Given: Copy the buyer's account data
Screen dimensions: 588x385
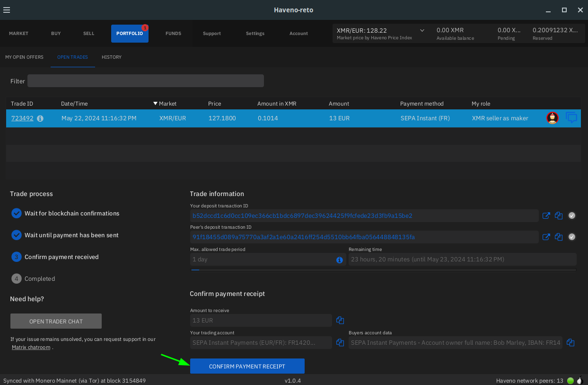Looking at the screenshot, I should pos(570,342).
